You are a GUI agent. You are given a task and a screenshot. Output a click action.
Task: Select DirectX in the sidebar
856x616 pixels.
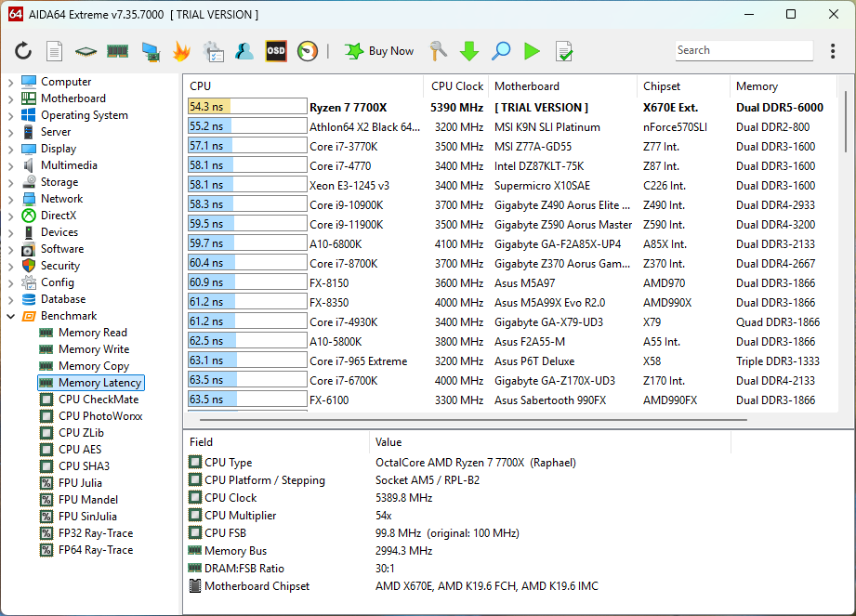tap(59, 216)
